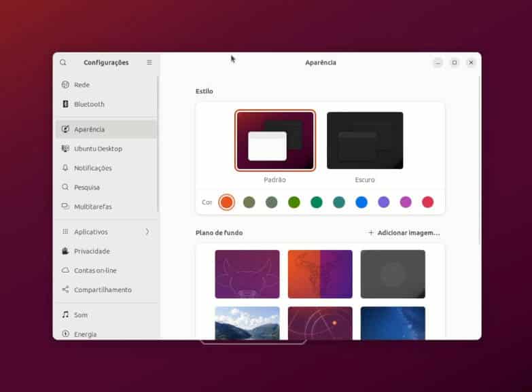
Task: Open Rede settings page
Action: [107, 84]
